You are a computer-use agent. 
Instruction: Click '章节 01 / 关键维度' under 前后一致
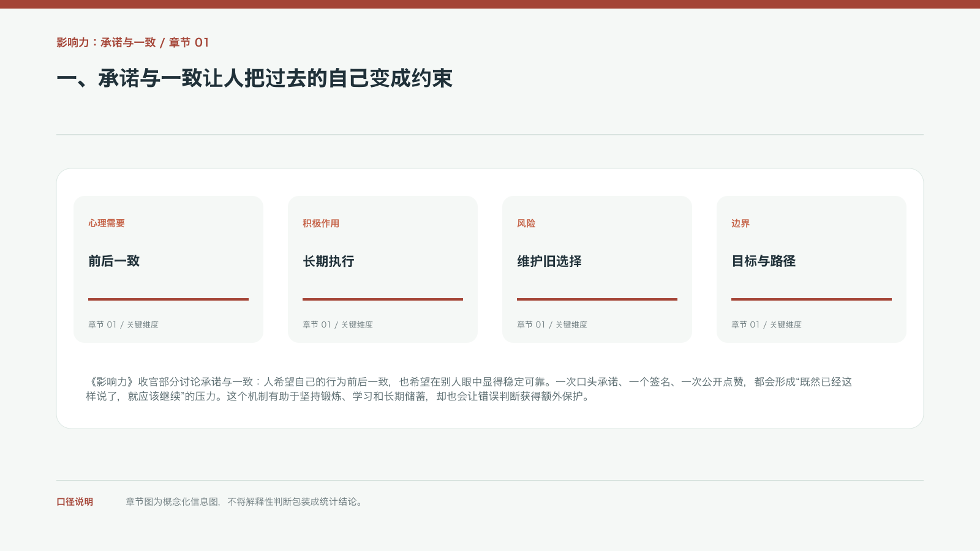coord(123,324)
